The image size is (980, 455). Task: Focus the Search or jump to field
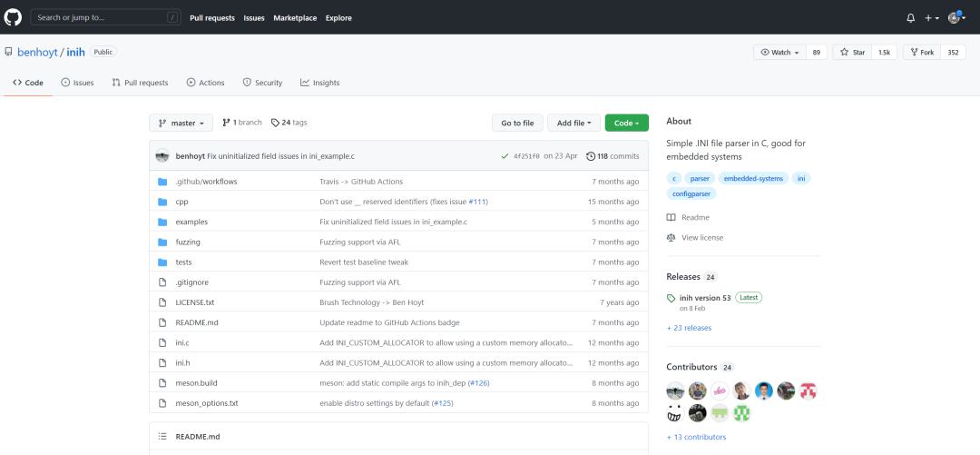105,17
